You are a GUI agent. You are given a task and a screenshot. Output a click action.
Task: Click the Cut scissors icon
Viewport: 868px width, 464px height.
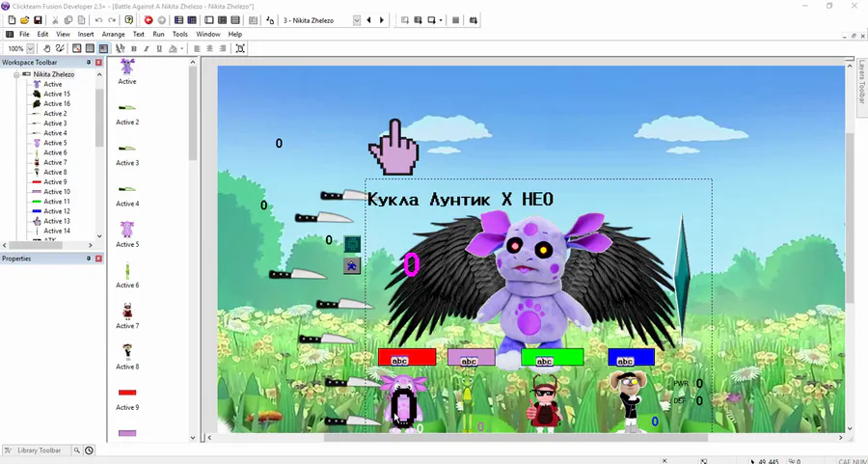tap(55, 20)
